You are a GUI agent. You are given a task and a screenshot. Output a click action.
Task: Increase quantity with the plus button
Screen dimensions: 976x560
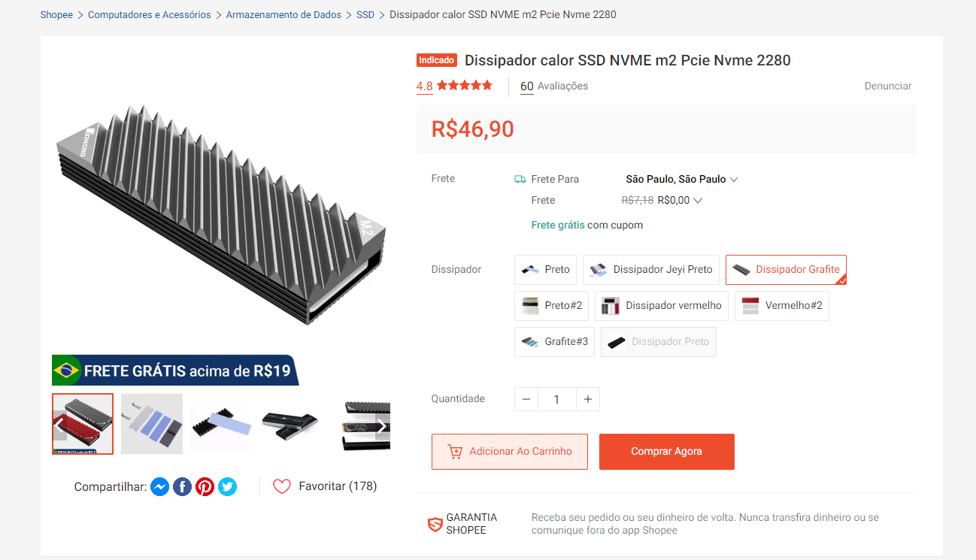point(588,399)
